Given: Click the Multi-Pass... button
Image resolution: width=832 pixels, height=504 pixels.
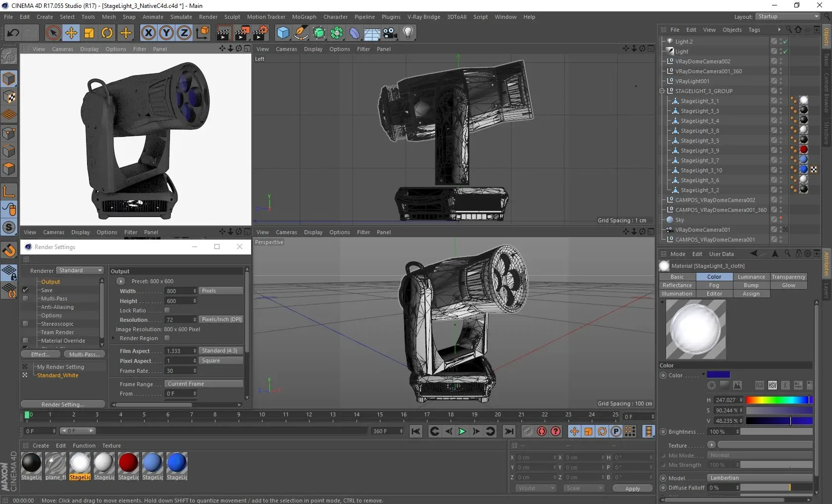Looking at the screenshot, I should click(x=85, y=354).
